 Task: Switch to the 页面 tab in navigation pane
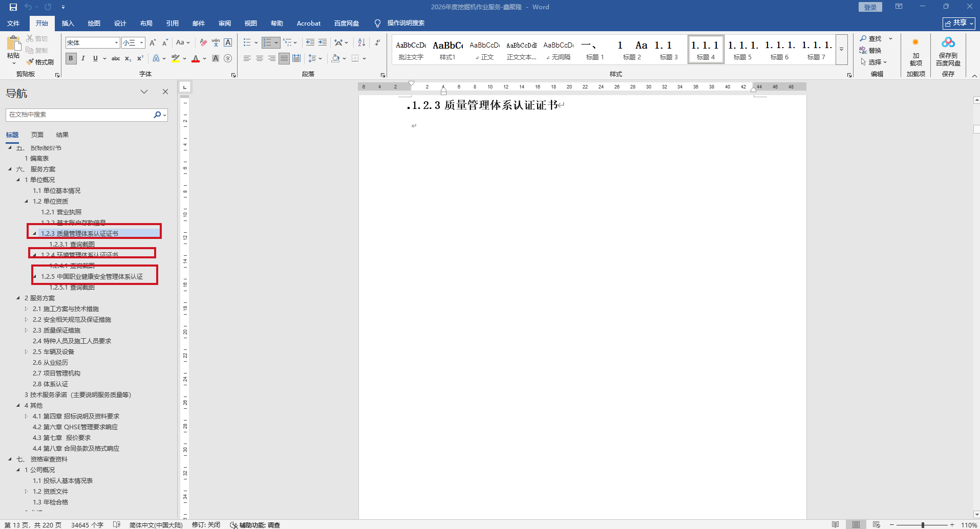point(37,135)
